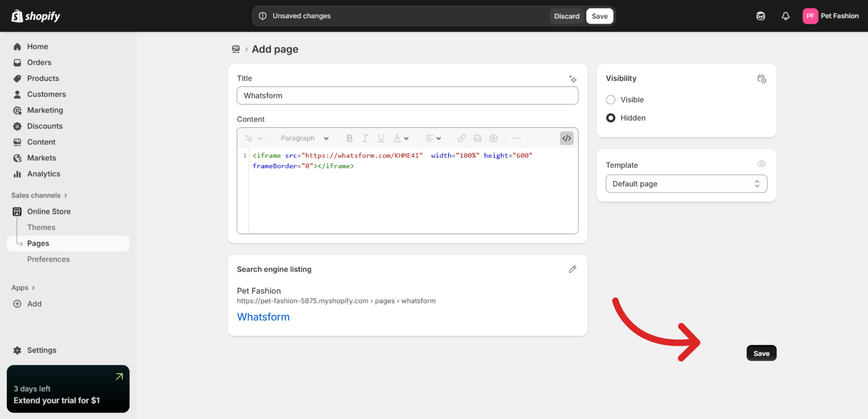This screenshot has width=868, height=419.
Task: Open the Default page template dropdown
Action: 686,184
